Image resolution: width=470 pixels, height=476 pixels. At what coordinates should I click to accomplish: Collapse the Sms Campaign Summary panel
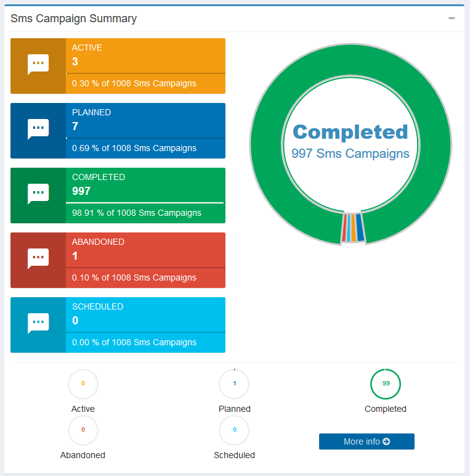pyautogui.click(x=452, y=18)
